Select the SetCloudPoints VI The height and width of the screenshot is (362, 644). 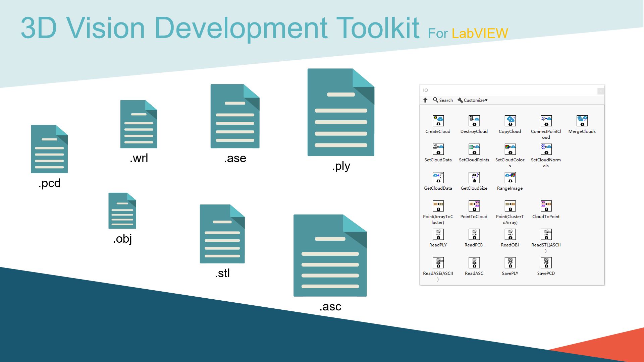point(474,149)
